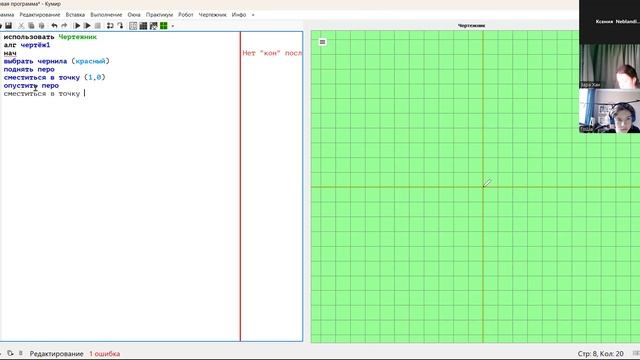Select the lower webcam video thumbnail
This screenshot has height=360, width=640.
[609, 111]
